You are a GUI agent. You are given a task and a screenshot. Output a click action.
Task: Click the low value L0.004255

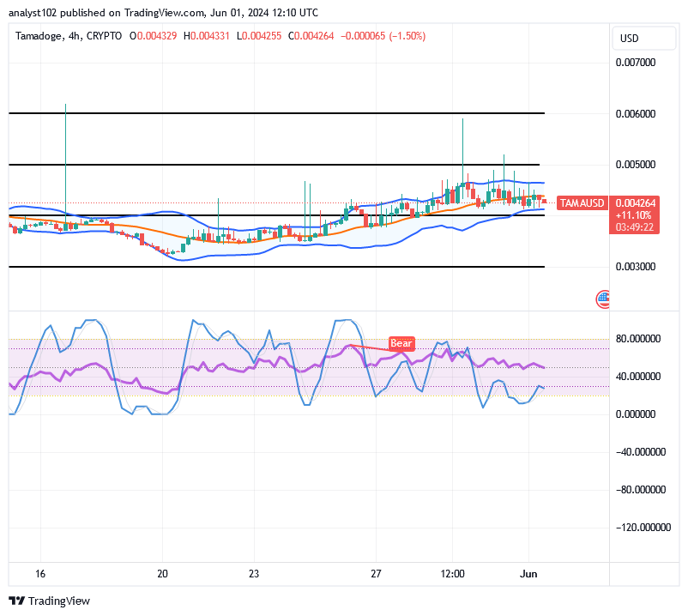click(x=259, y=36)
